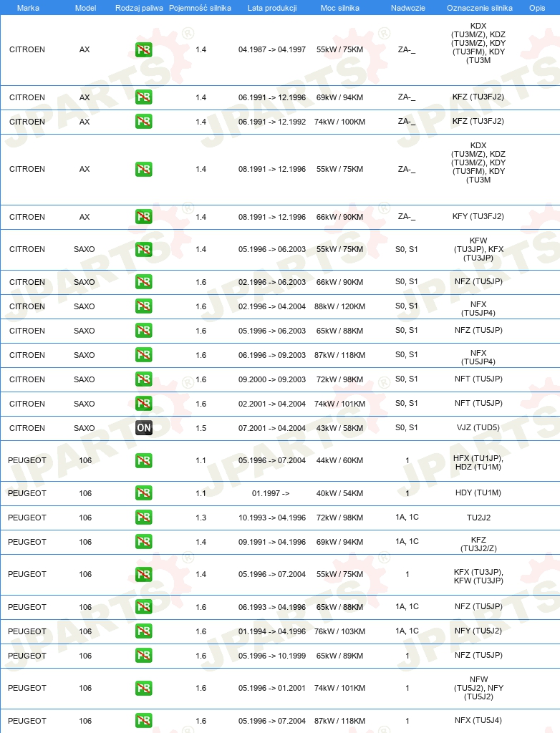Click the Lata produkcji column header
The width and height of the screenshot is (560, 733).
272,8
